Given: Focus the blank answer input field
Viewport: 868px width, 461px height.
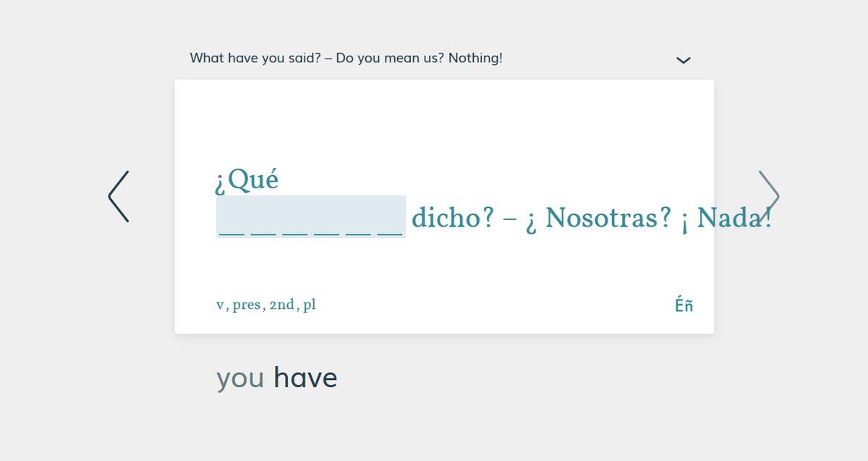Looking at the screenshot, I should coord(310,216).
